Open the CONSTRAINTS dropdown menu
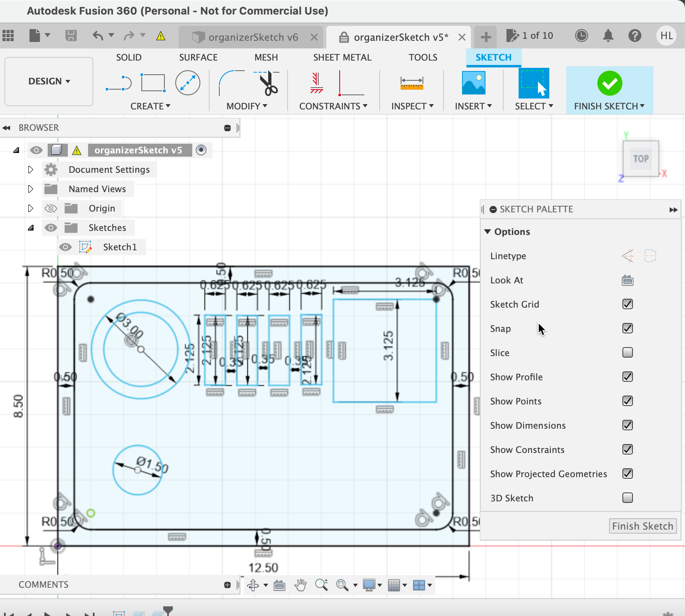Viewport: 685px width, 616px height. (333, 106)
